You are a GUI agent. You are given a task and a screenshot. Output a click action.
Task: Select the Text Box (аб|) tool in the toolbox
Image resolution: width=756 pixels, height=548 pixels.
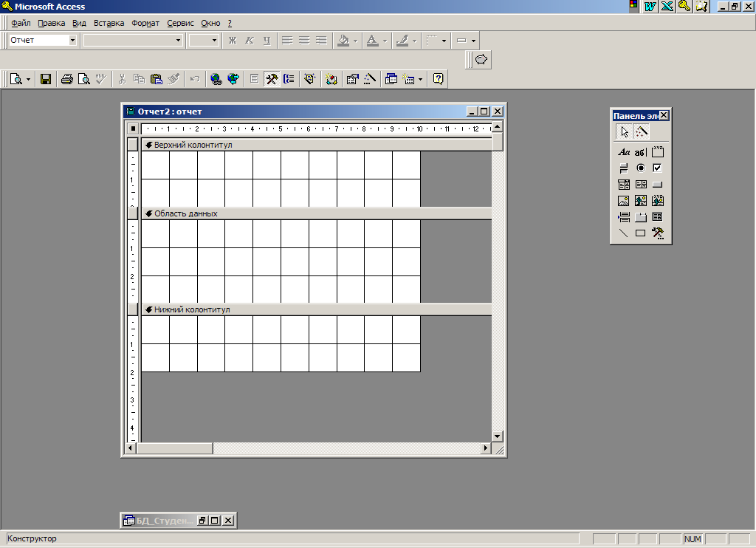(640, 152)
